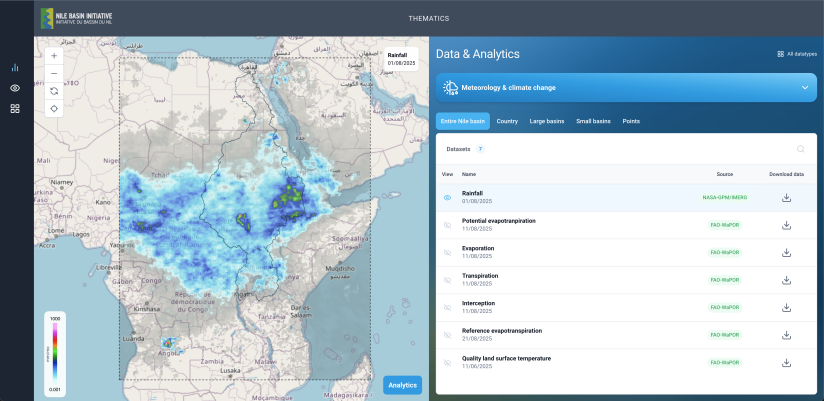Click the grid icon in left sidebar
Image resolution: width=824 pixels, height=401 pixels.
tap(15, 108)
